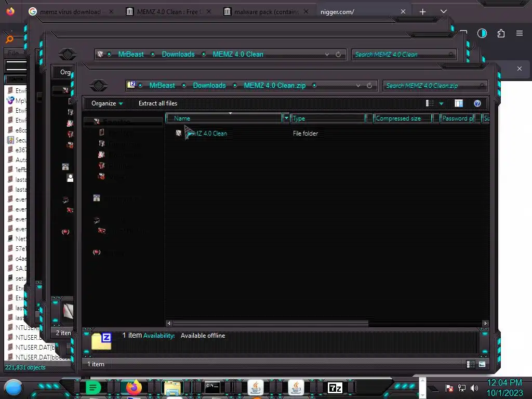
Task: Open the Start orb
Action: [x=14, y=388]
